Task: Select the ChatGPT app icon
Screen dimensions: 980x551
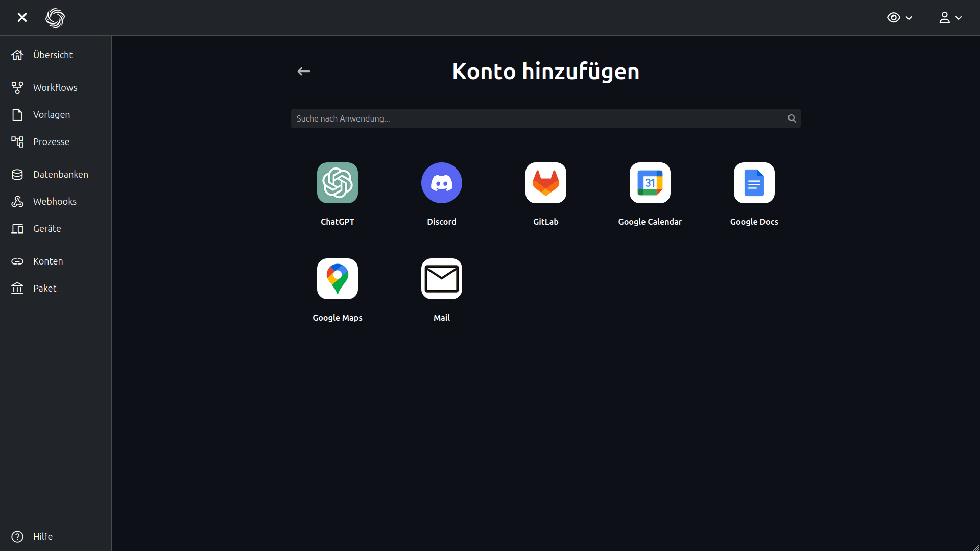Action: [x=337, y=183]
